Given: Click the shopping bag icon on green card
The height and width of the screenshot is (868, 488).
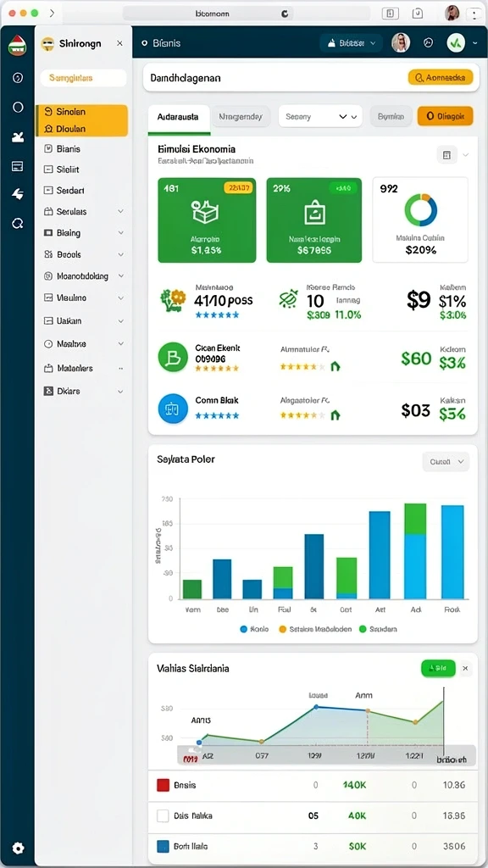Looking at the screenshot, I should pyautogui.click(x=313, y=213).
